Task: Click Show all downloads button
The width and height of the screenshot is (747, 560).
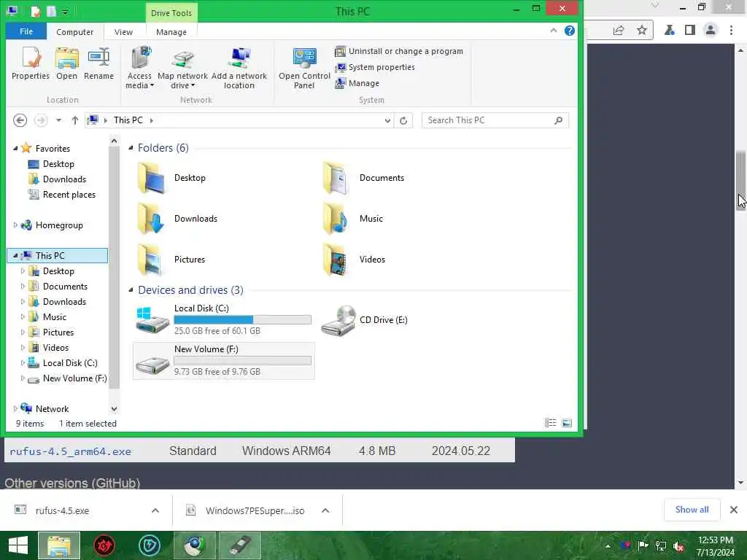Action: [692, 510]
